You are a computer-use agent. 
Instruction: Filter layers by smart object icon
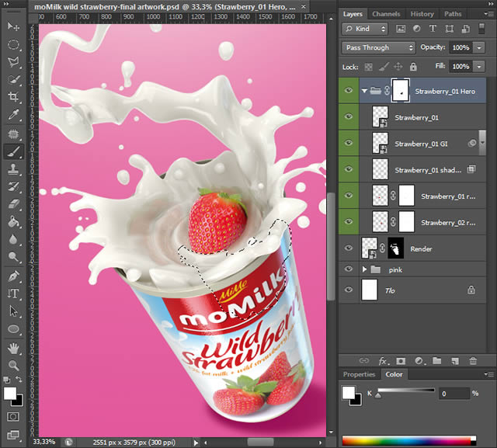(x=466, y=29)
